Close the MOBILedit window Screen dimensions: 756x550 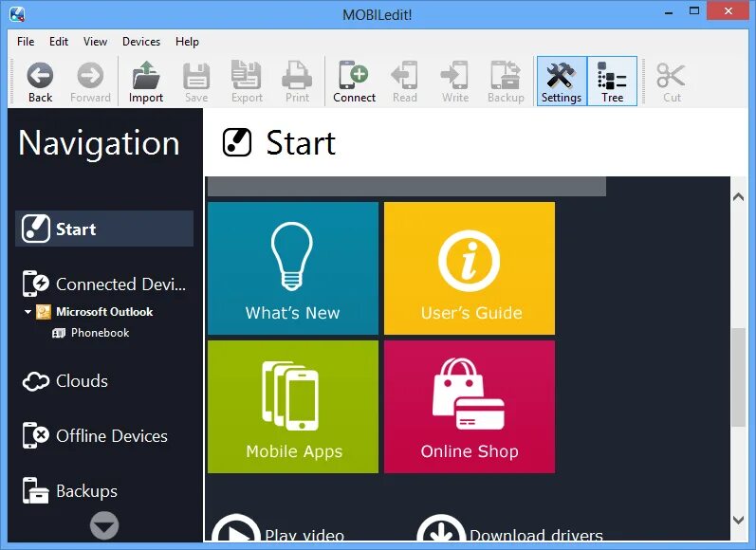[x=728, y=11]
